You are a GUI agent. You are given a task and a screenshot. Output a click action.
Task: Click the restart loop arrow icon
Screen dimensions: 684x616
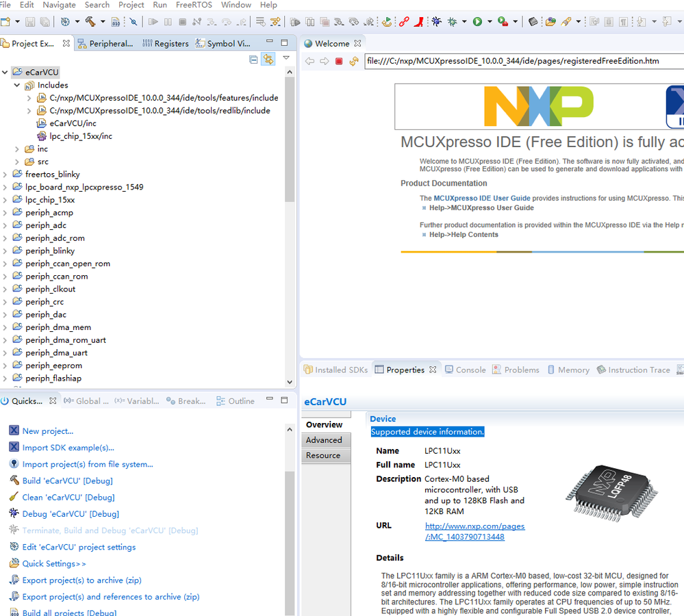386,21
